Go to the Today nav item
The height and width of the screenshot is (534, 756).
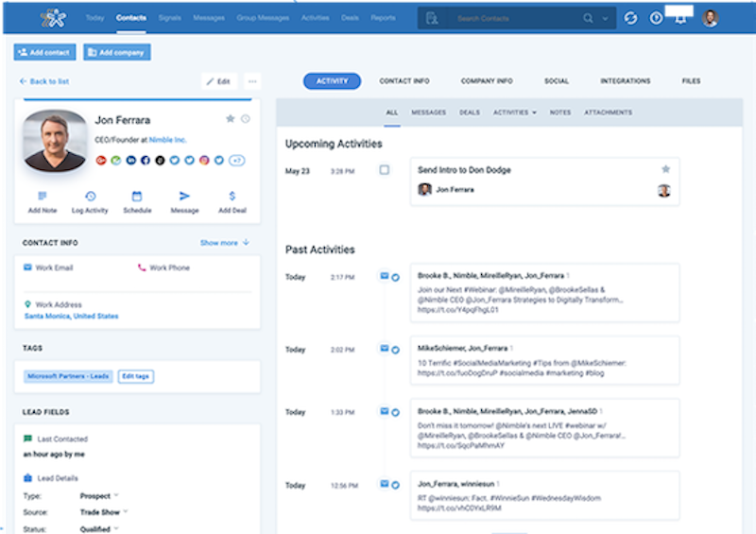pos(95,18)
